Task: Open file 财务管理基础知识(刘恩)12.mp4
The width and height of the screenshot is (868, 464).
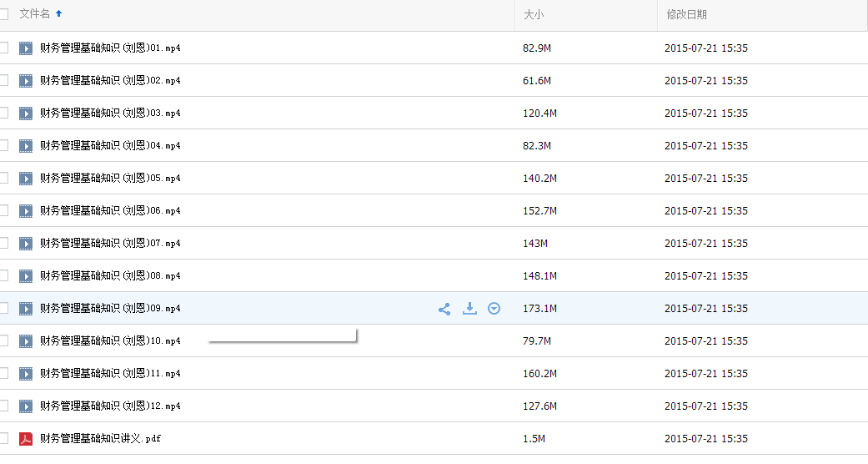Action: click(110, 406)
